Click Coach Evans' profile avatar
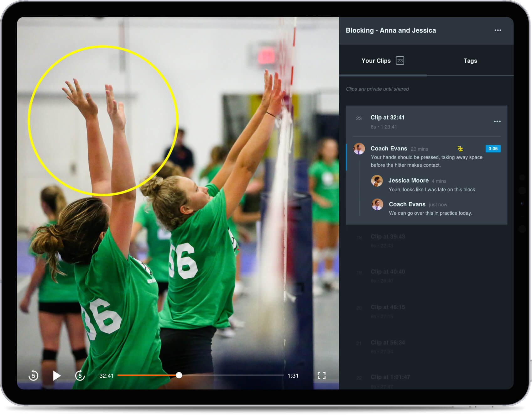 tap(359, 149)
